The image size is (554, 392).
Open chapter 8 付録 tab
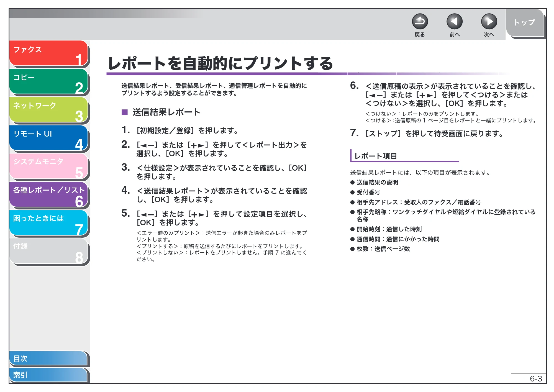click(49, 251)
